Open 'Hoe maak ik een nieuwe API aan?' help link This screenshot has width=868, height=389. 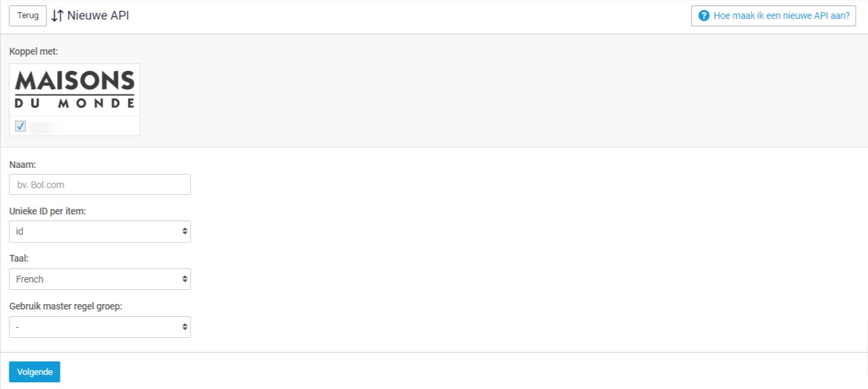pyautogui.click(x=774, y=16)
